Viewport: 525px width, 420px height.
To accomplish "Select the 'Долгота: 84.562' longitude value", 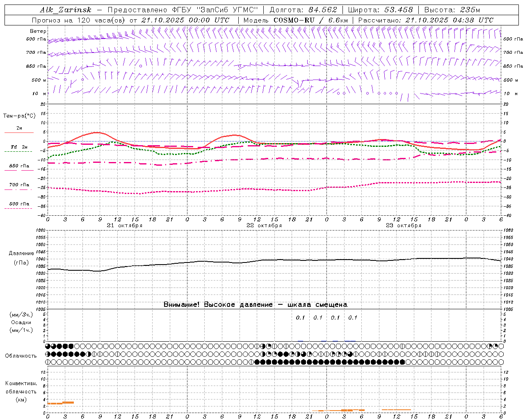I will [x=303, y=10].
